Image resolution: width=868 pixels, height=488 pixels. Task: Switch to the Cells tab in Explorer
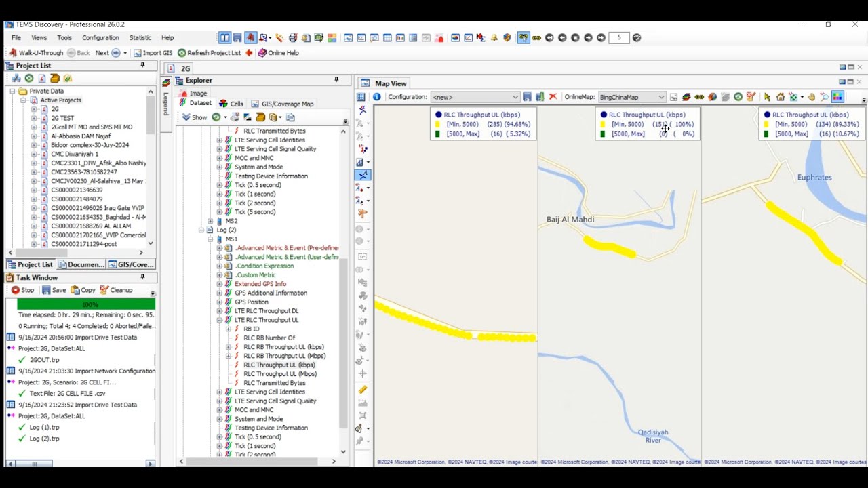pos(231,104)
